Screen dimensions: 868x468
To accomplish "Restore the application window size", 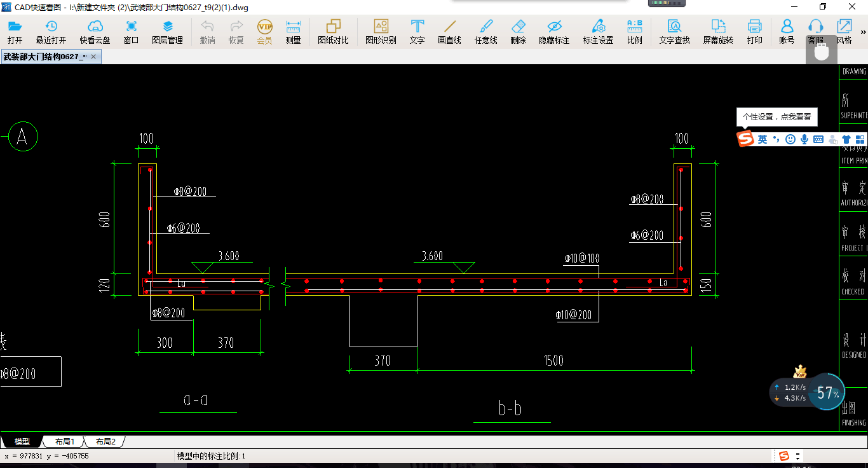I will point(823,7).
